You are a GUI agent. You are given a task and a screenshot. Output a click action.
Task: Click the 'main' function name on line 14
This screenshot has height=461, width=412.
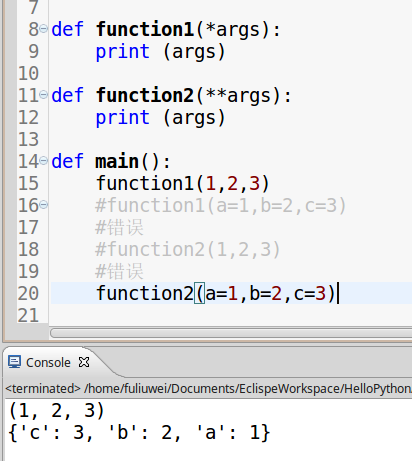click(x=117, y=161)
